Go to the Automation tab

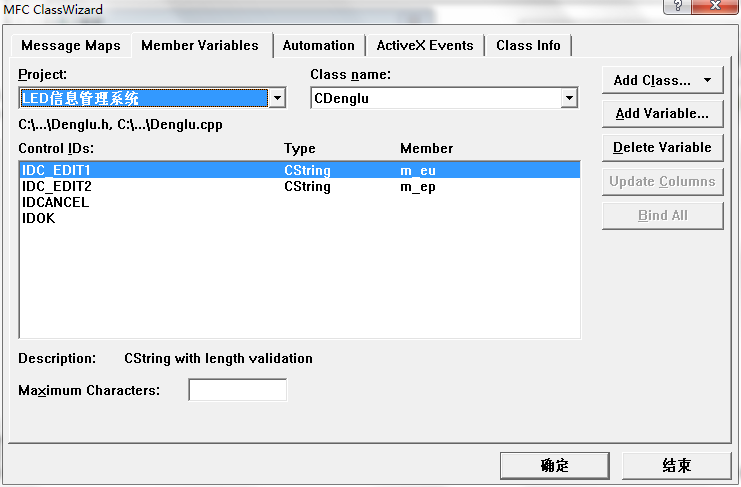pos(319,46)
